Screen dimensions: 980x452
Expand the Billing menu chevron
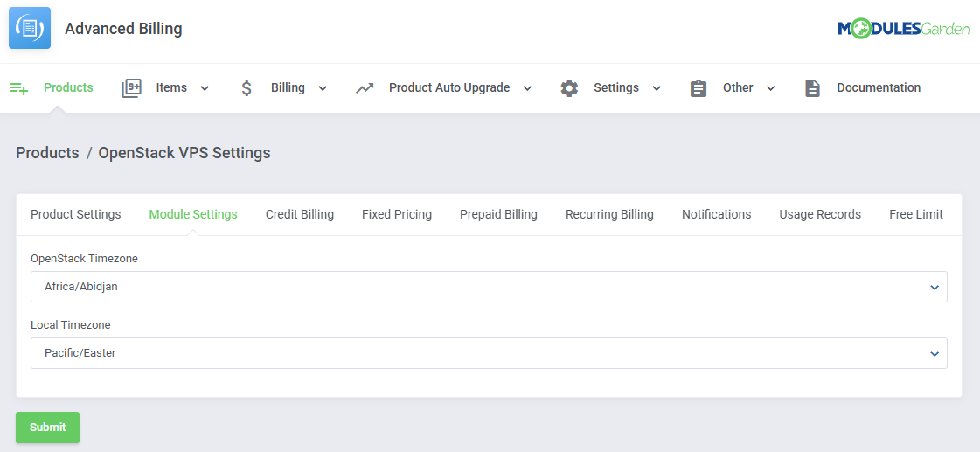click(x=323, y=88)
